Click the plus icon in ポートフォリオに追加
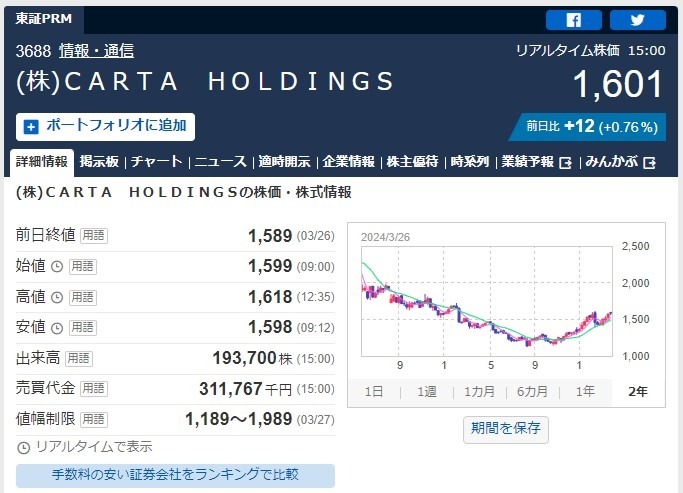This screenshot has width=683, height=493. point(31,127)
